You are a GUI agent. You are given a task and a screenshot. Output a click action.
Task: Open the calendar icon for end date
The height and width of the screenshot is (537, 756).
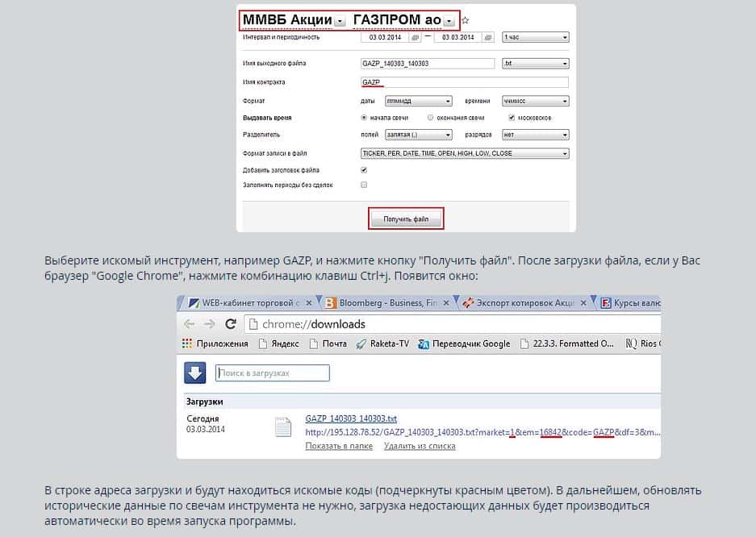pyautogui.click(x=488, y=37)
